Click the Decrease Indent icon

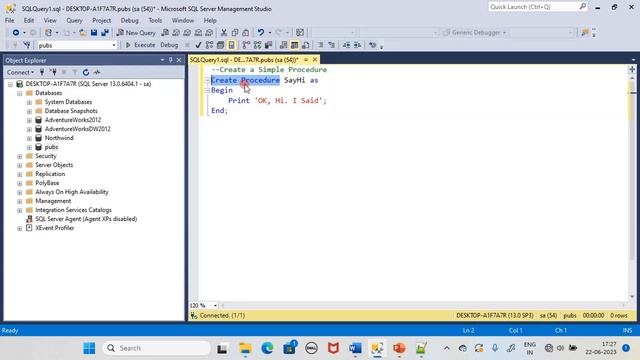(x=346, y=45)
